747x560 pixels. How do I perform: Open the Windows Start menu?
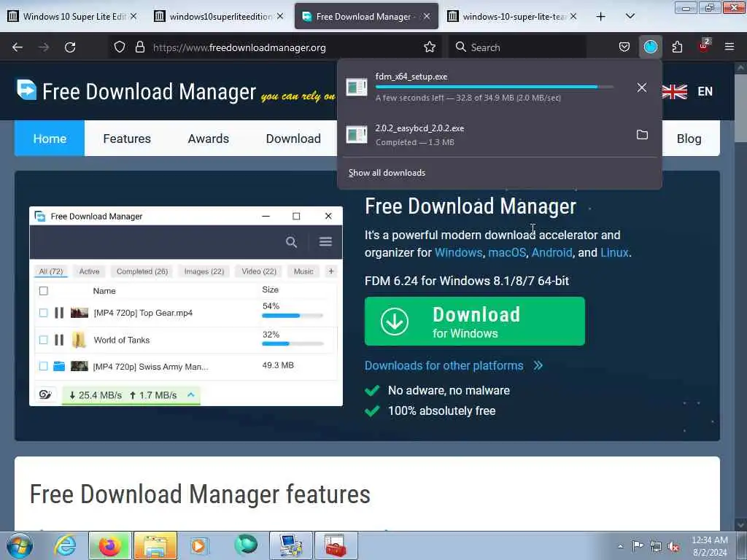pyautogui.click(x=19, y=545)
